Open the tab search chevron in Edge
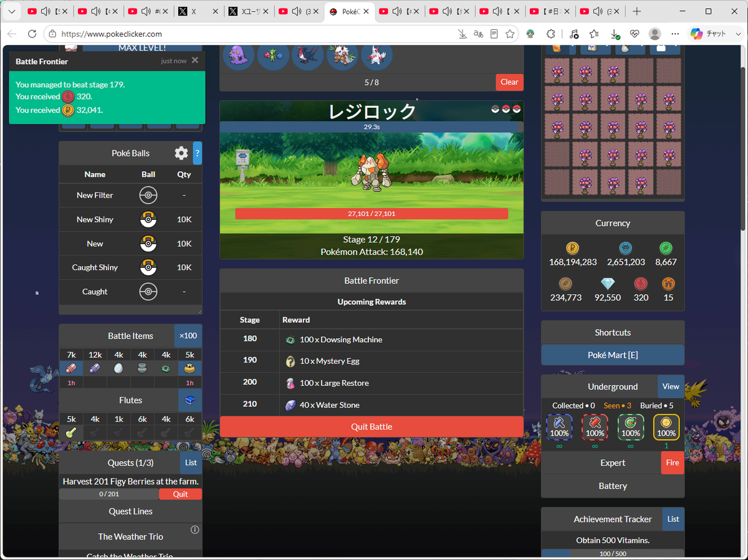748x560 pixels. [x=11, y=11]
